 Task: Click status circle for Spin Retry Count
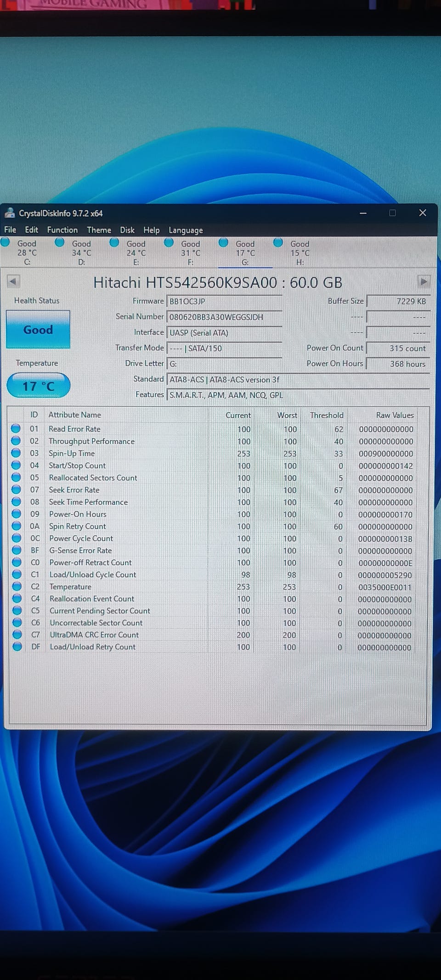[x=17, y=526]
